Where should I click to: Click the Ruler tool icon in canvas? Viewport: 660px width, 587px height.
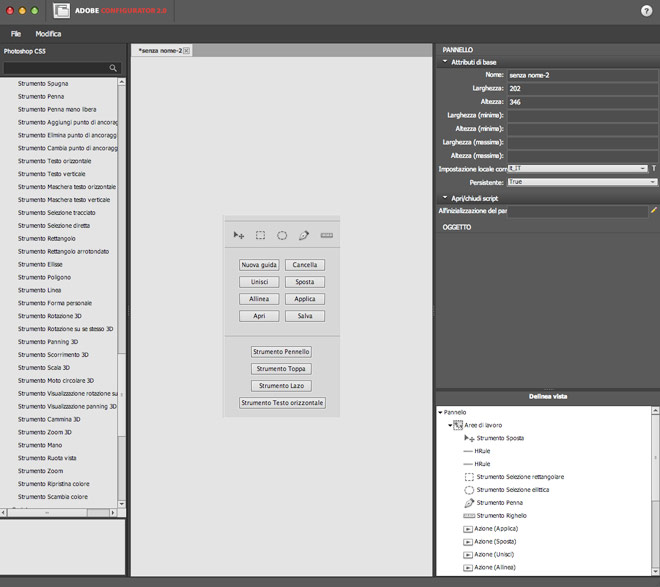[x=326, y=235]
